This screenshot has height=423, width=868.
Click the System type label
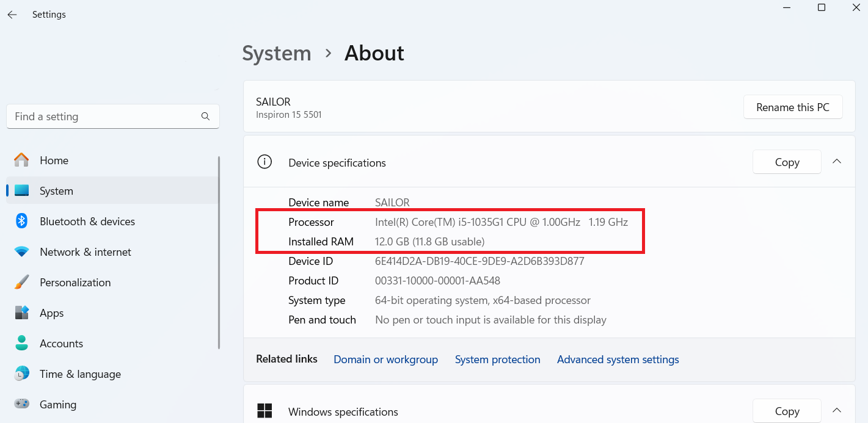coord(317,300)
